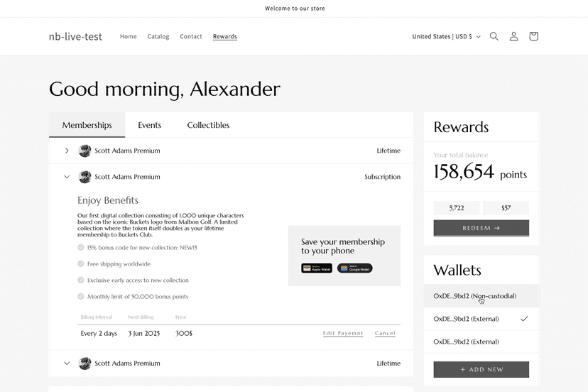Open the United States | USD $ dropdown
The image size is (588, 392).
[446, 36]
